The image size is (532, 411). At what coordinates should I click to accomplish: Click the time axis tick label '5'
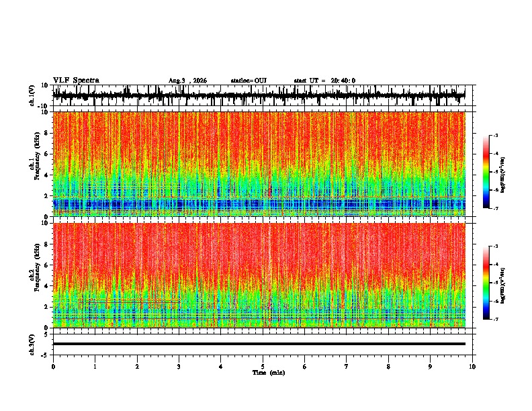[x=263, y=367]
